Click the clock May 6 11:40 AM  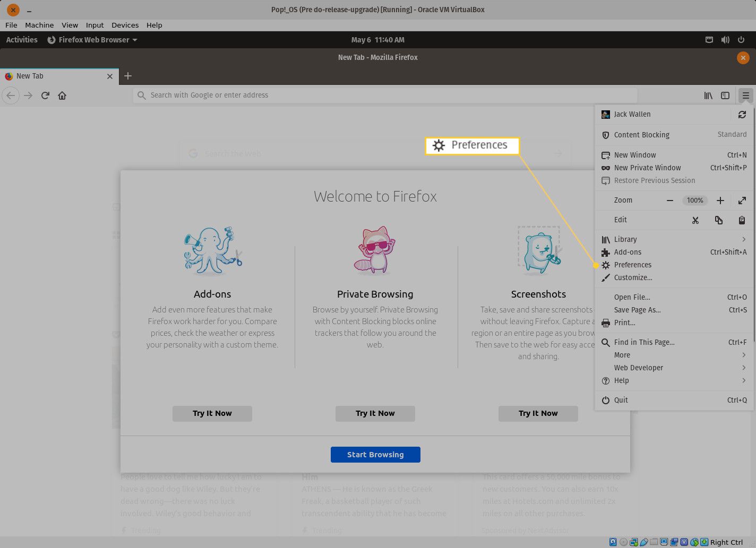click(x=378, y=40)
